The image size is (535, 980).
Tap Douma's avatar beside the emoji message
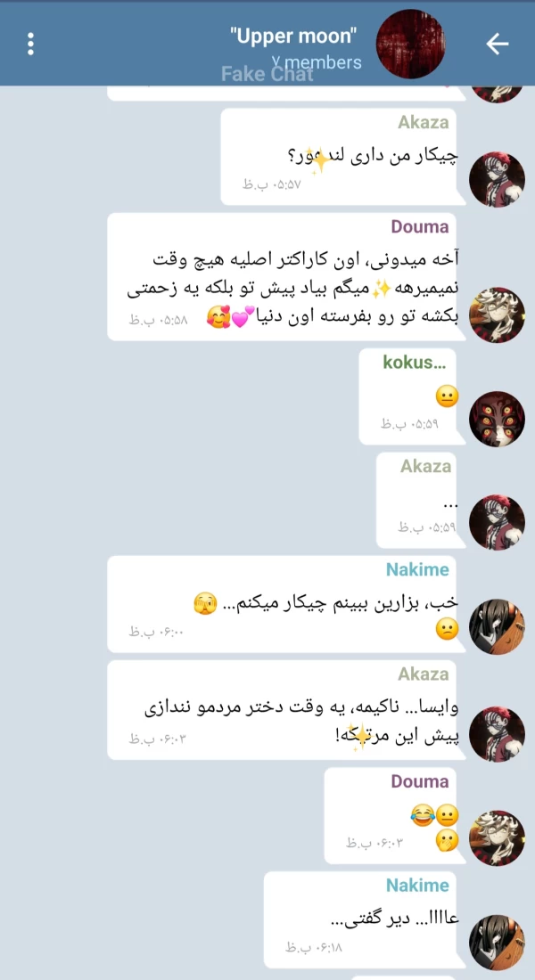click(497, 838)
